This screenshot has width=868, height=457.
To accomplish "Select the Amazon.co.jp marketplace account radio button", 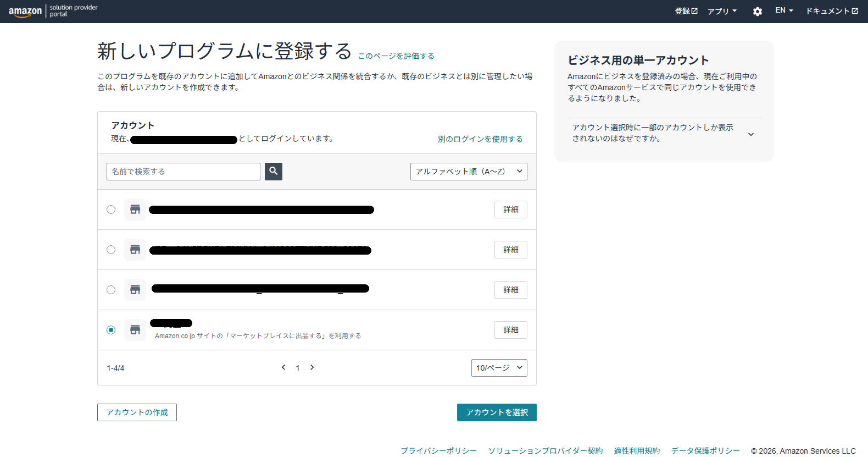I will 111,330.
